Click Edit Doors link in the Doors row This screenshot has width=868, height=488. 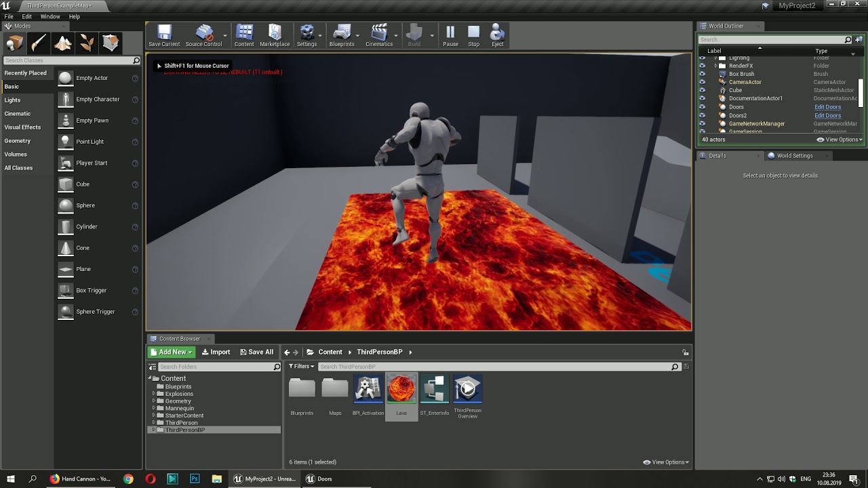[x=827, y=107]
